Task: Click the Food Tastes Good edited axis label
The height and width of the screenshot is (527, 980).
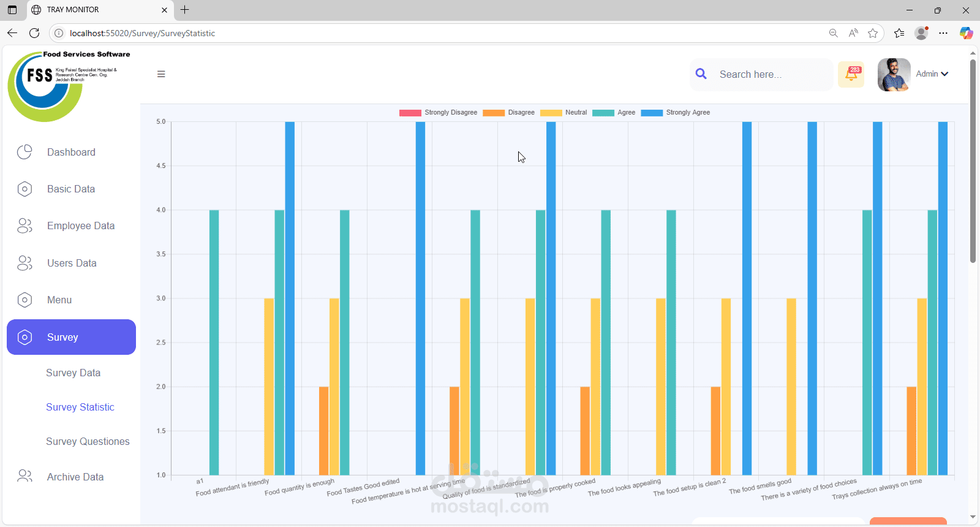Action: 363,488
